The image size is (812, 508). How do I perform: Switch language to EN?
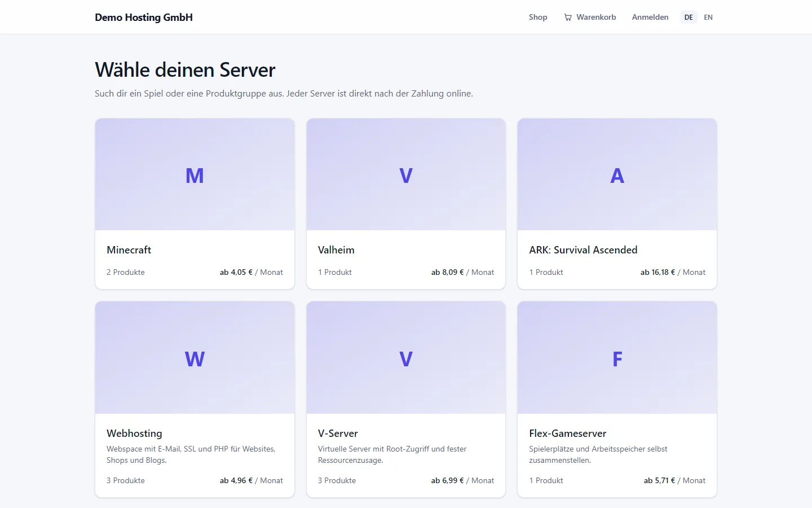click(x=708, y=17)
